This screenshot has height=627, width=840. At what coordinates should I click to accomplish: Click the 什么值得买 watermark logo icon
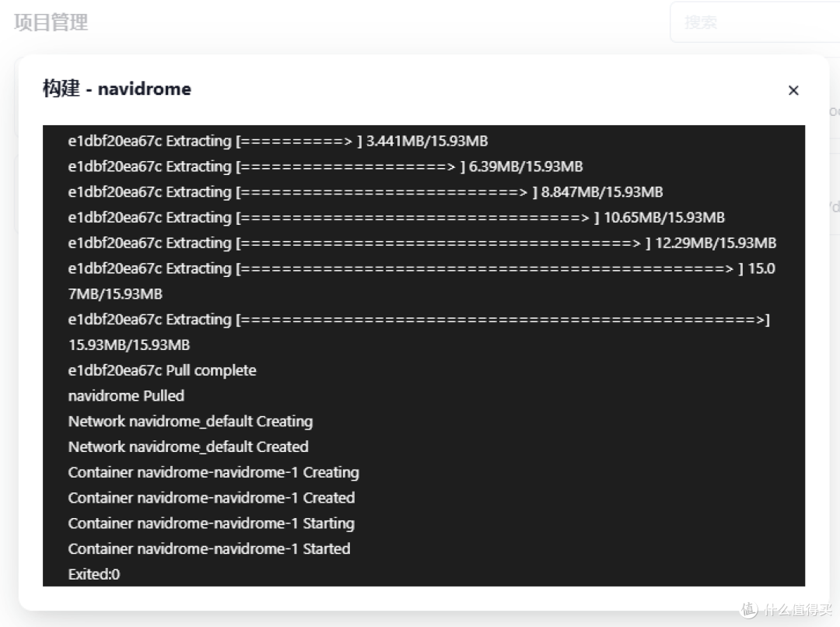(x=748, y=609)
